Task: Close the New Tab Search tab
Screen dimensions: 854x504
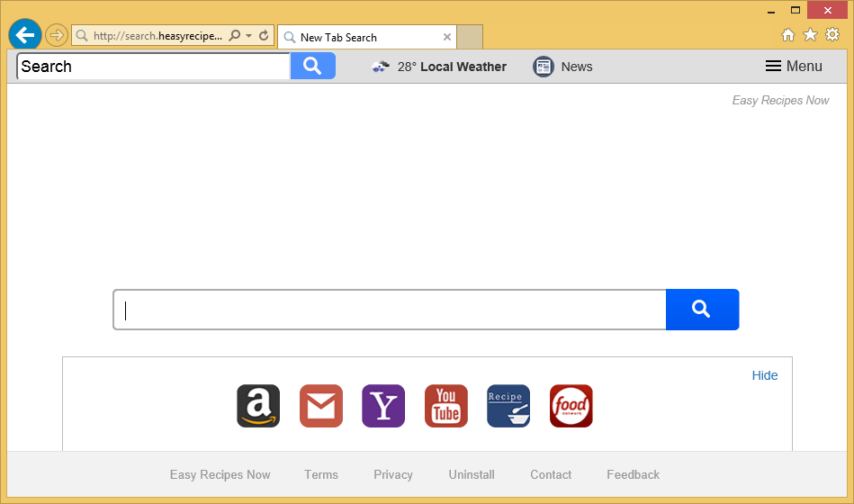Action: pos(447,37)
